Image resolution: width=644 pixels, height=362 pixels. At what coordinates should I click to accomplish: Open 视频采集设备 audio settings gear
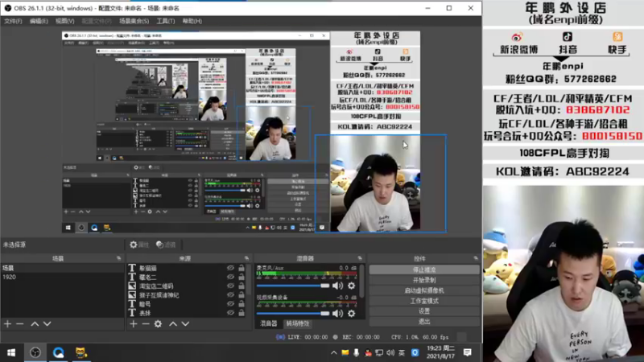pos(352,314)
